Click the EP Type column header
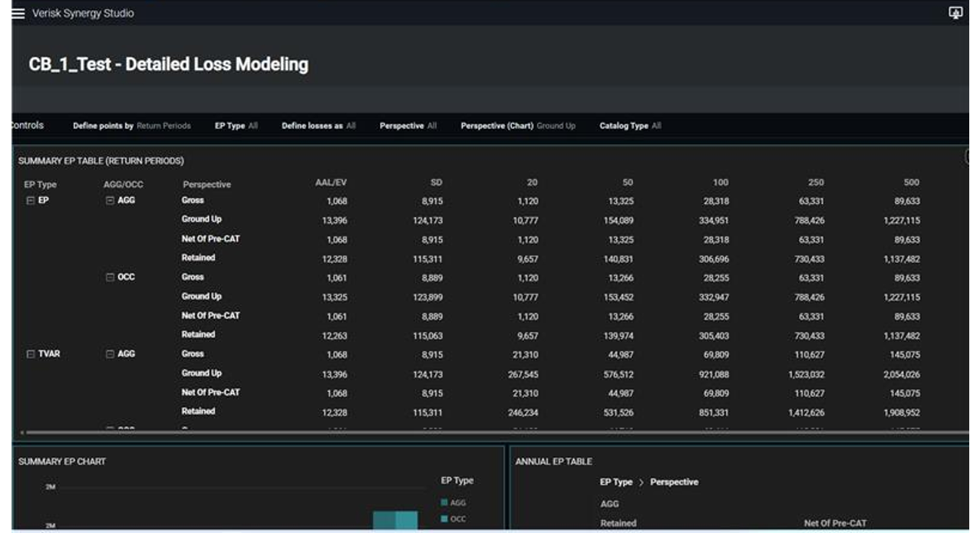The width and height of the screenshot is (980, 533). [41, 185]
